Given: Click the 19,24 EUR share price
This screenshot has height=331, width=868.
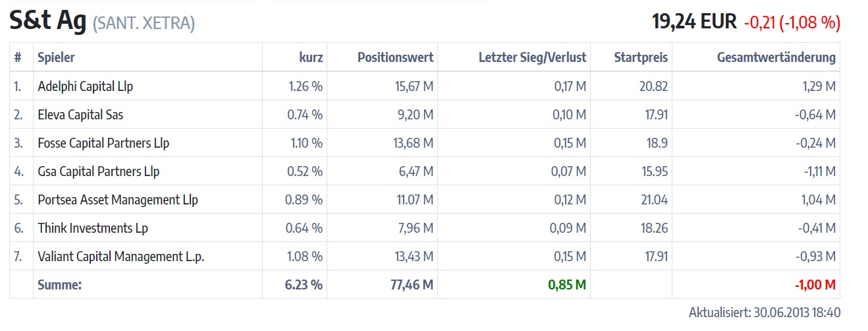Looking at the screenshot, I should click(694, 22).
